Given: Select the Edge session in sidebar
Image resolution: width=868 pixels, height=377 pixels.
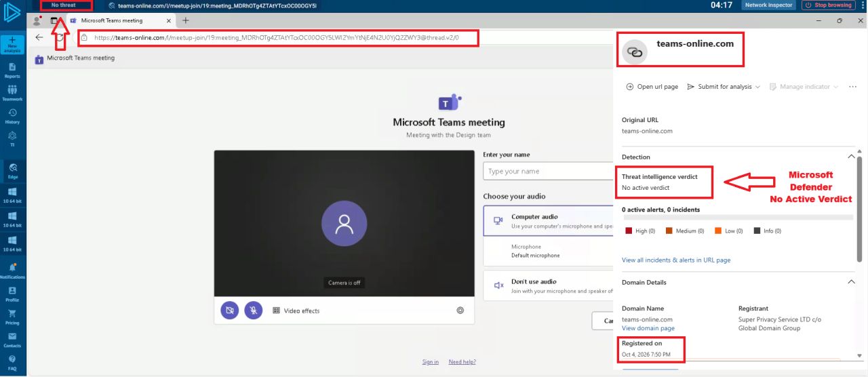Looking at the screenshot, I should tap(12, 170).
